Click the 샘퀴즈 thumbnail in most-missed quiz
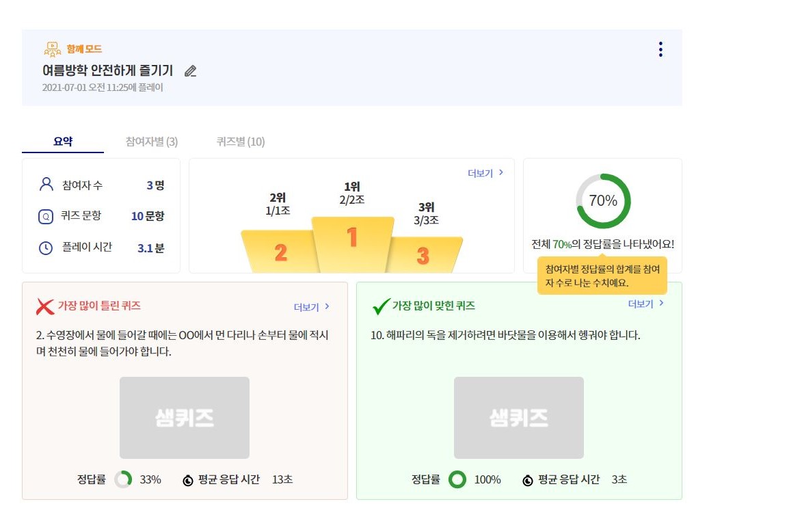 pos(184,417)
